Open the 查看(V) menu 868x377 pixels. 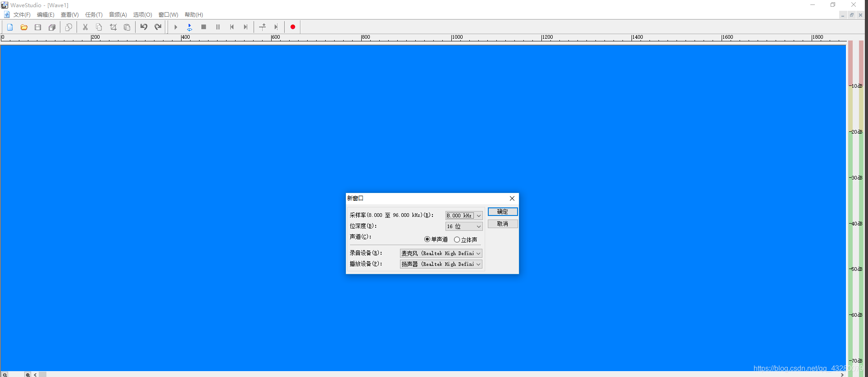[70, 15]
